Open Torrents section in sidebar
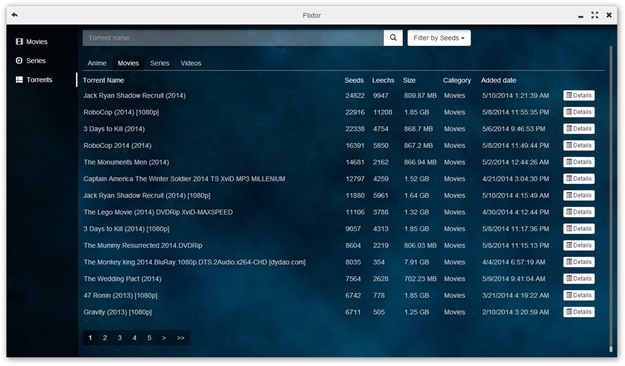Image resolution: width=625 pixels, height=366 pixels. pos(34,80)
